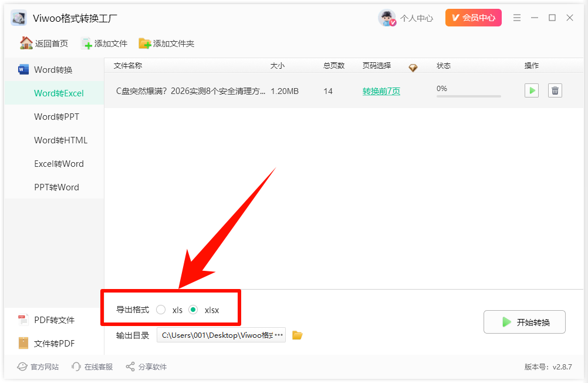The width and height of the screenshot is (588, 383).
Task: Select Excel转Word conversion
Action: pyautogui.click(x=55, y=164)
